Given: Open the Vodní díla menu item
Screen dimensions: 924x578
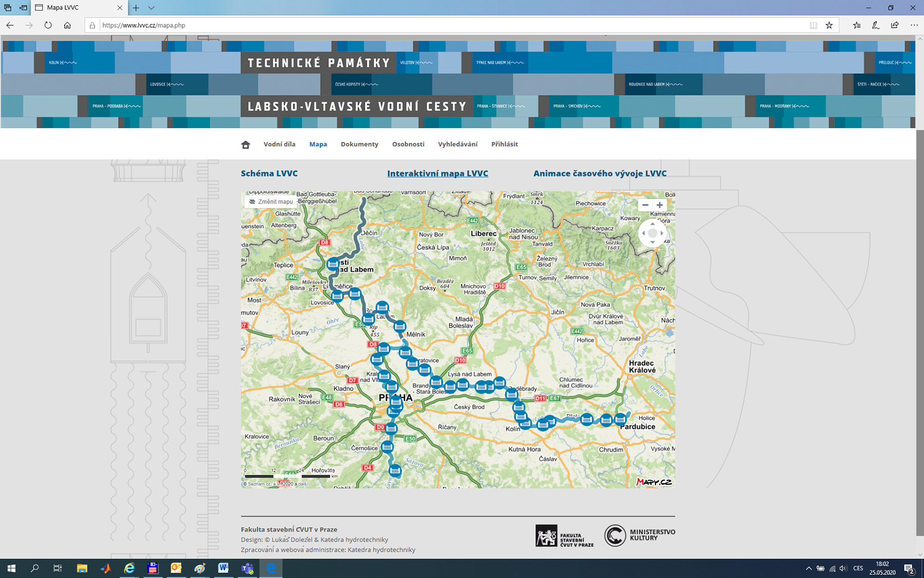Looking at the screenshot, I should coord(279,144).
